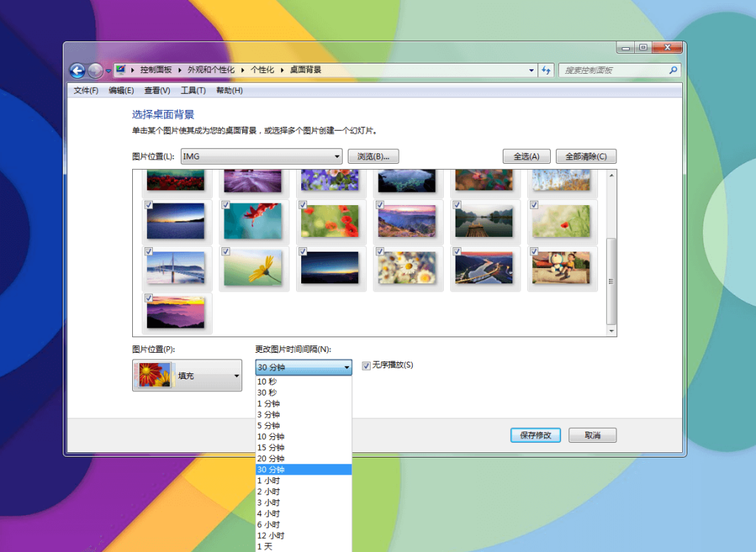Select the white daisies wallpaper thumbnail
The width and height of the screenshot is (756, 552).
click(x=407, y=268)
